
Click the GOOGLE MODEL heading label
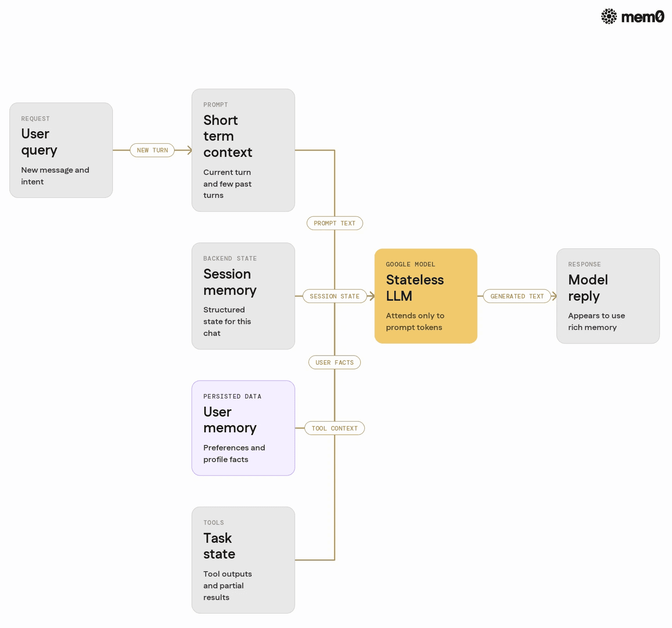coord(410,265)
